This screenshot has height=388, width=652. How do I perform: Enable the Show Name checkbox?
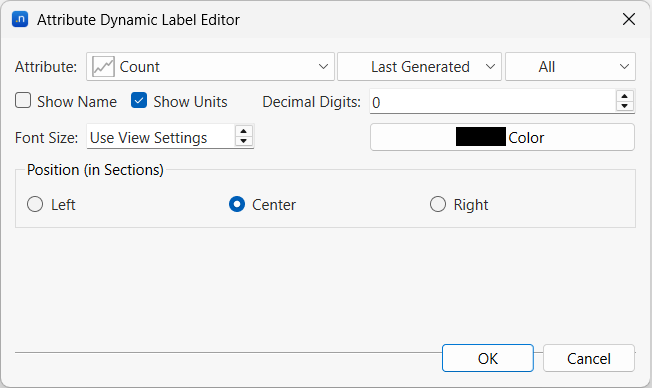coord(23,101)
